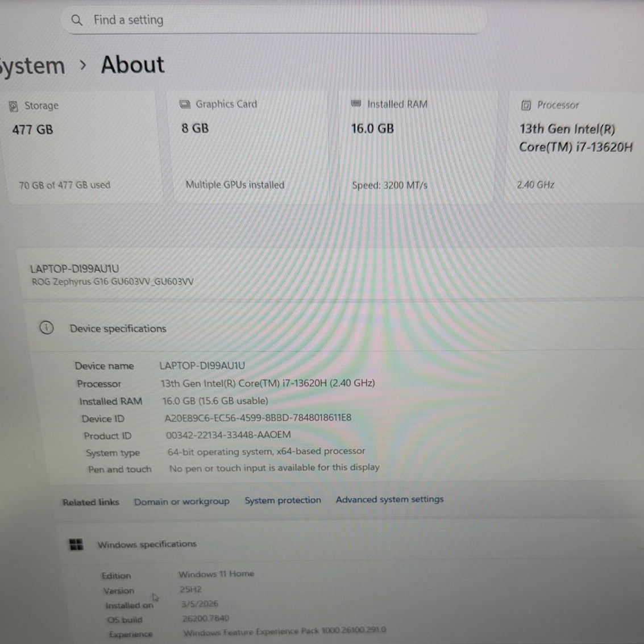The image size is (644, 644).
Task: Click the Storage disk icon
Action: pyautogui.click(x=13, y=106)
